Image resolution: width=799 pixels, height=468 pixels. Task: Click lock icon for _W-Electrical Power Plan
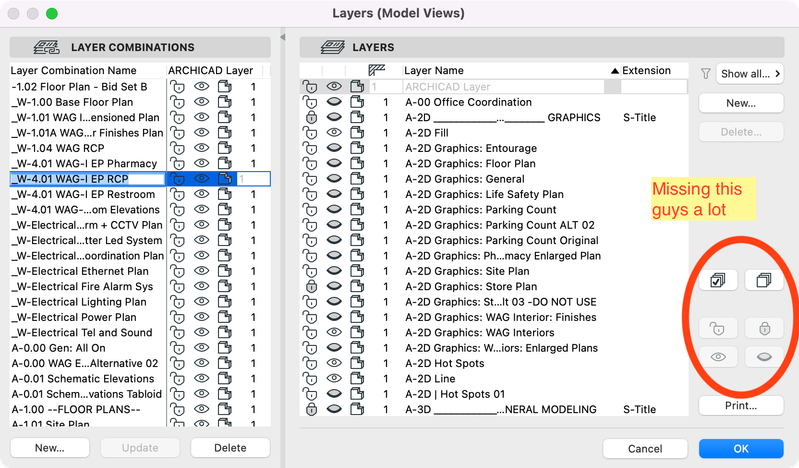click(x=177, y=317)
